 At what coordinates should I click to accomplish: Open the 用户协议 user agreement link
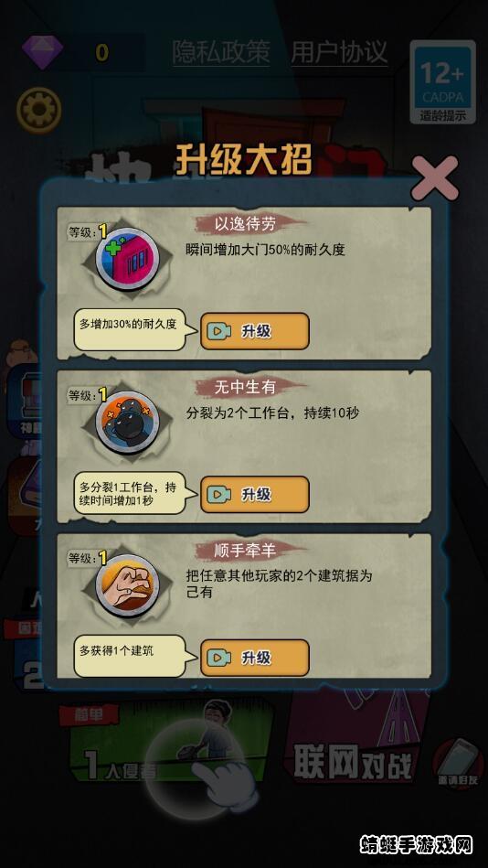(339, 52)
